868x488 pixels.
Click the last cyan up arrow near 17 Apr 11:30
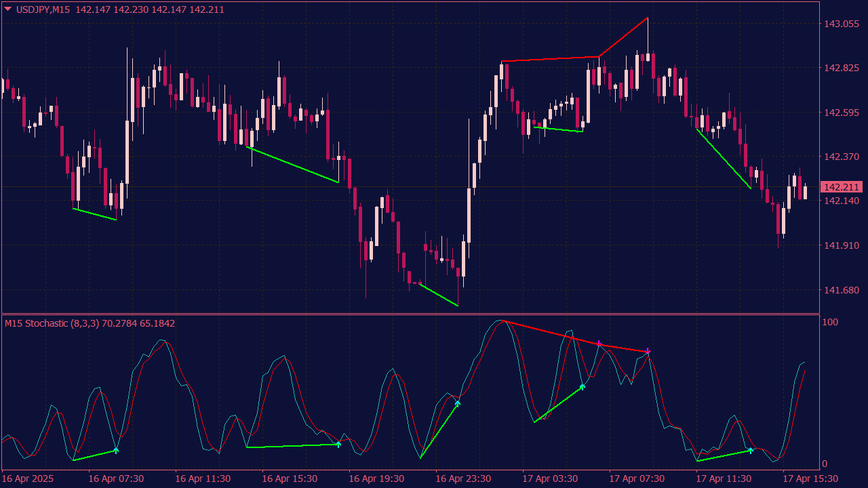pos(751,451)
